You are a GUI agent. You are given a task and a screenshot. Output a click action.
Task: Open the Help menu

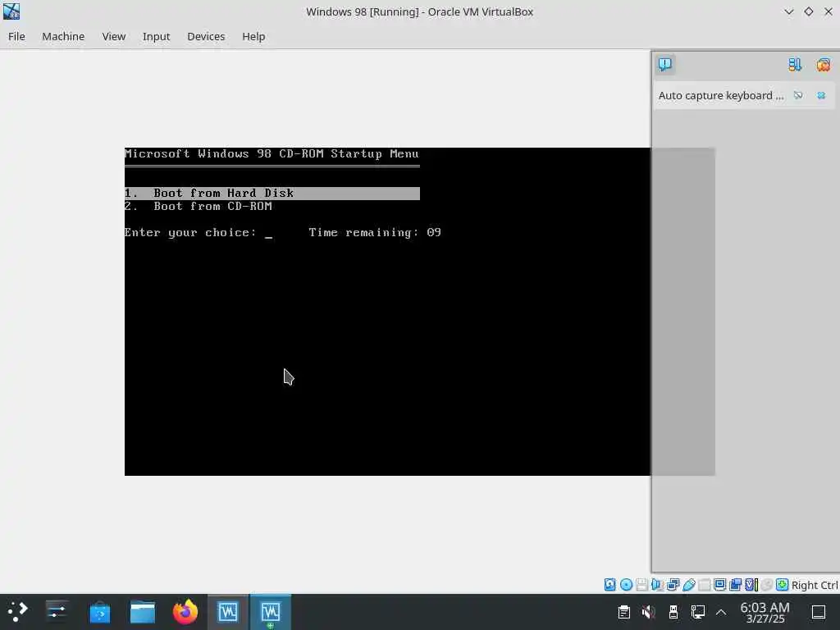pyautogui.click(x=253, y=36)
